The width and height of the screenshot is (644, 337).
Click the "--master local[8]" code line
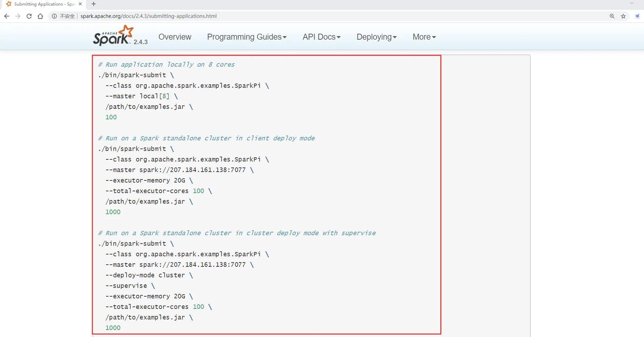coord(142,96)
